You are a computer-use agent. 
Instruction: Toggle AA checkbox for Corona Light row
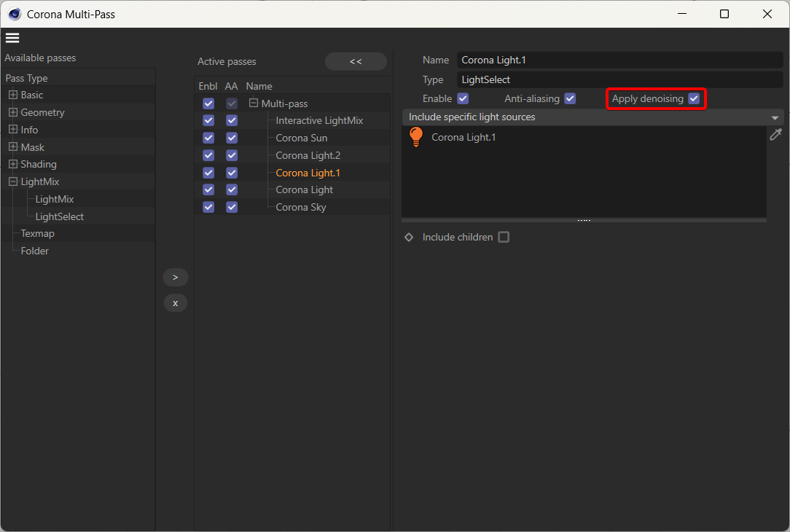(x=232, y=190)
